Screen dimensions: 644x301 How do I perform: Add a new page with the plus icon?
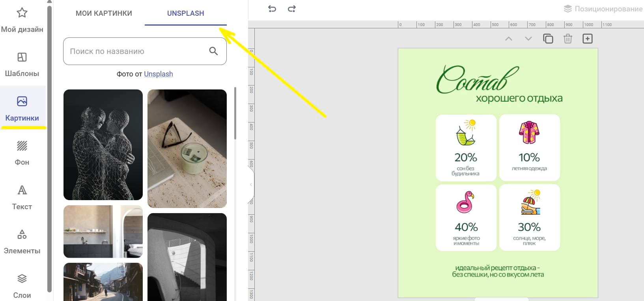[587, 39]
